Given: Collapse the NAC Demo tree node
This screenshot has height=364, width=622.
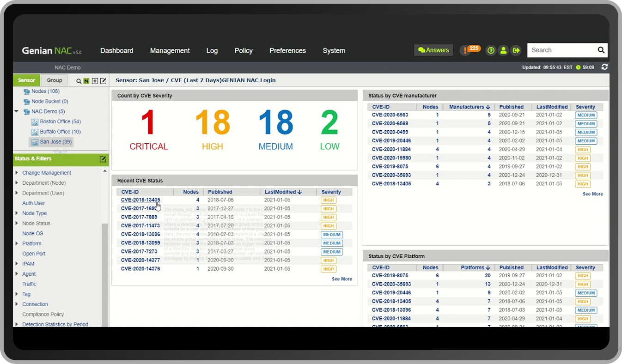Looking at the screenshot, I should click(x=17, y=111).
